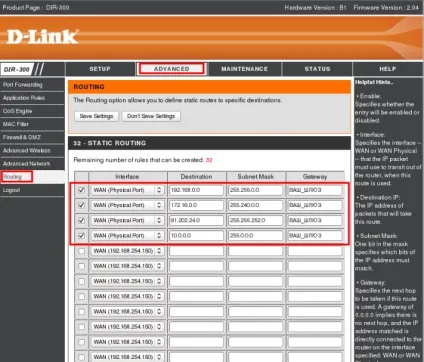The image size is (424, 362).
Task: Click Don't Save Settings button
Action: coord(151,116)
